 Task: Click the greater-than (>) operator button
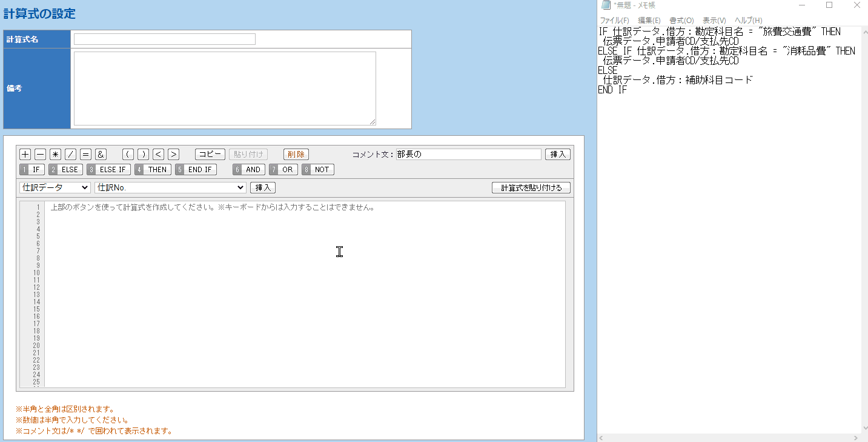tap(173, 154)
